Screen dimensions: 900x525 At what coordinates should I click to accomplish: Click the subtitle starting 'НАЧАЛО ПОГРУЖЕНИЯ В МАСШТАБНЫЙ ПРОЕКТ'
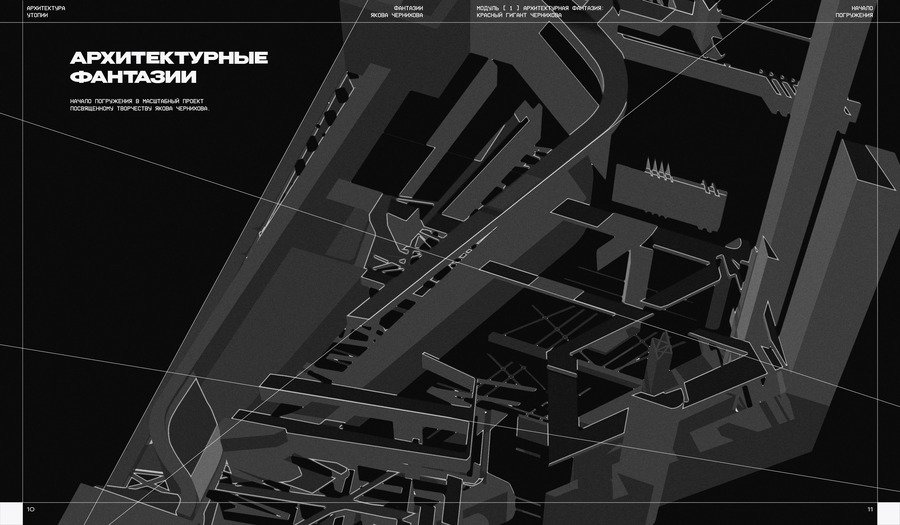click(x=139, y=104)
